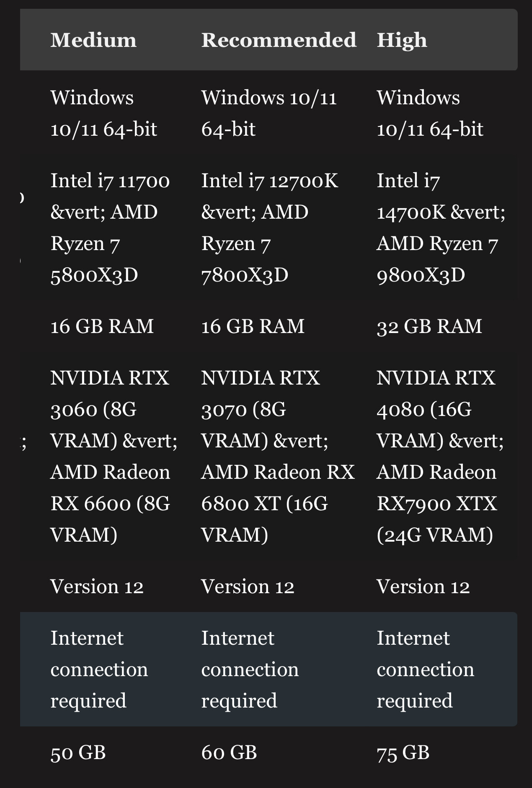Click the 50 GB storage cell
Screen dimensions: 532x788
78,752
